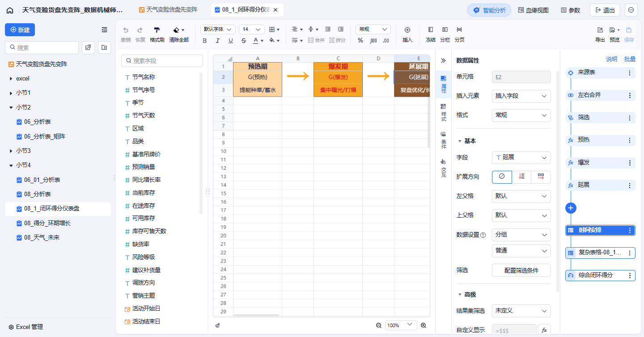Image resolution: width=644 pixels, height=337 pixels.
Task: Open the cell borders dropdown
Action: click(274, 29)
